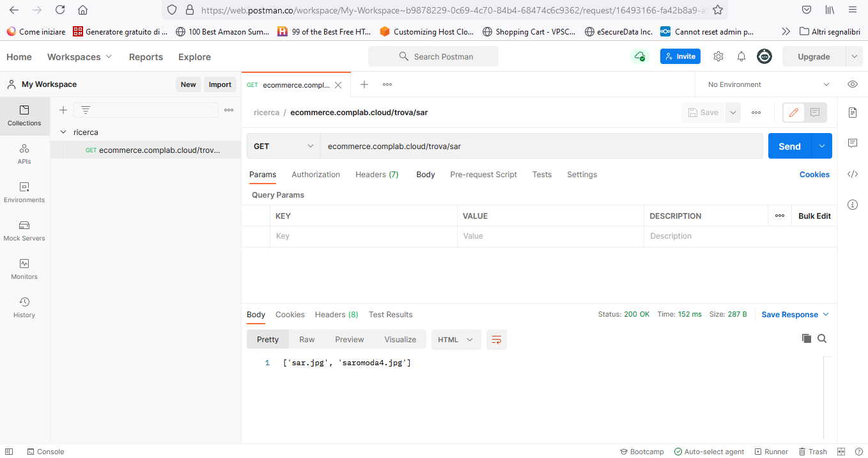The image size is (868, 458).
Task: Open the comments panel for this request
Action: pos(852,143)
